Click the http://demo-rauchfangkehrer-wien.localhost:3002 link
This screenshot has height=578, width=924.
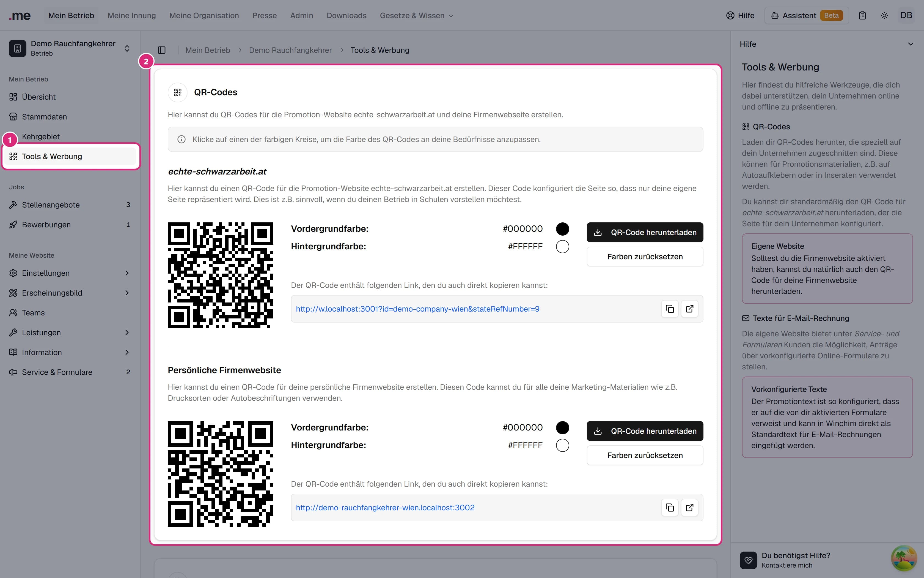(385, 508)
